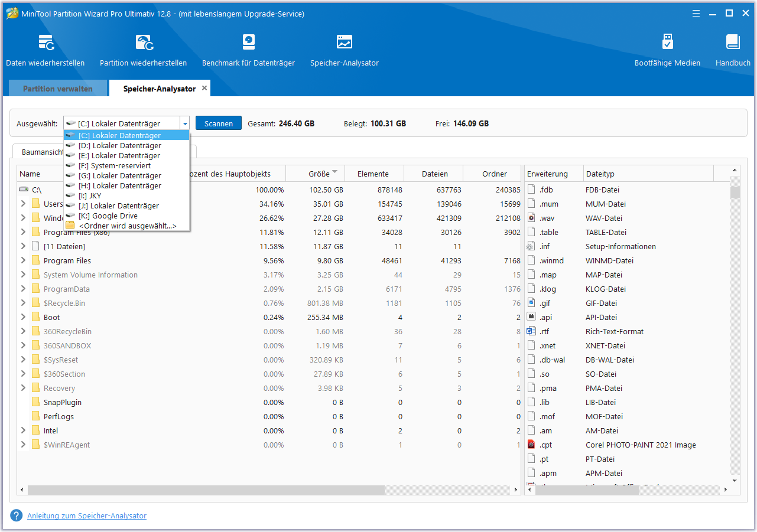Open Partition wiederherstellen tool
Screen dimensions: 757x532
pos(143,50)
